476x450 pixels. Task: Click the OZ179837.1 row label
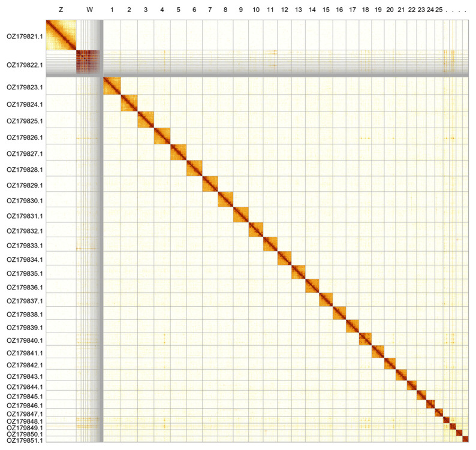click(x=25, y=301)
